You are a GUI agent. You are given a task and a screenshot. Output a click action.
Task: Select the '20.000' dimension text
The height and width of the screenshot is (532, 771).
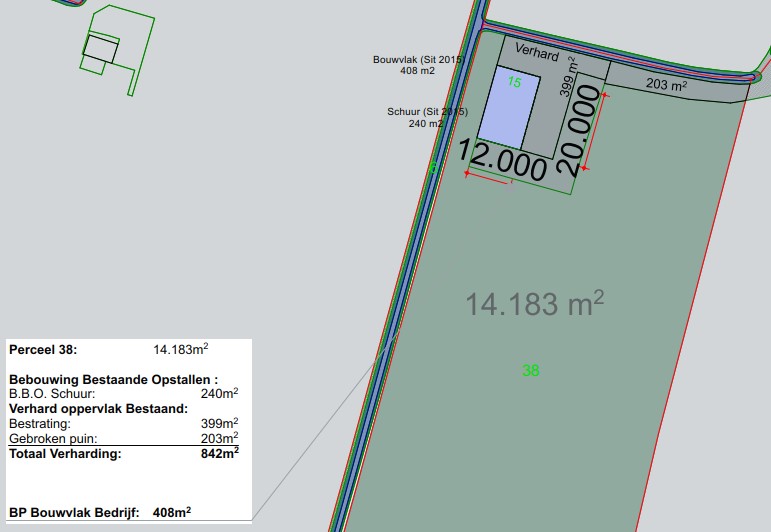click(580, 131)
